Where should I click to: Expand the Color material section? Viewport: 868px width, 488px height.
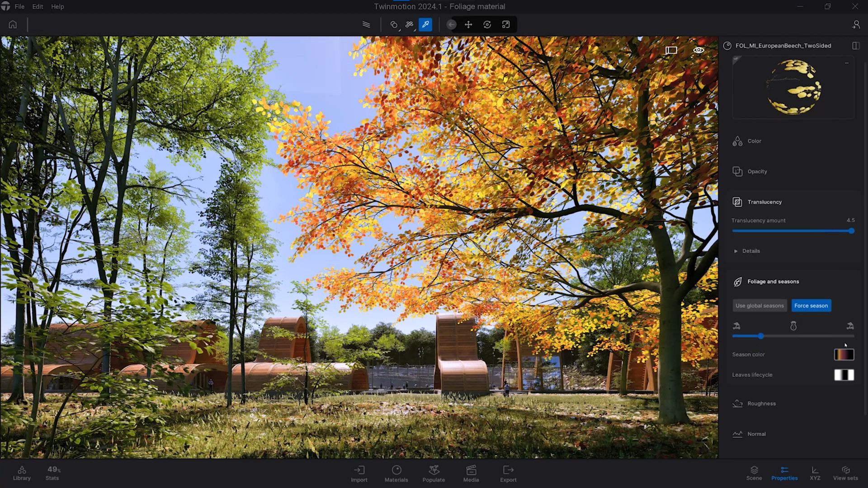coord(754,141)
